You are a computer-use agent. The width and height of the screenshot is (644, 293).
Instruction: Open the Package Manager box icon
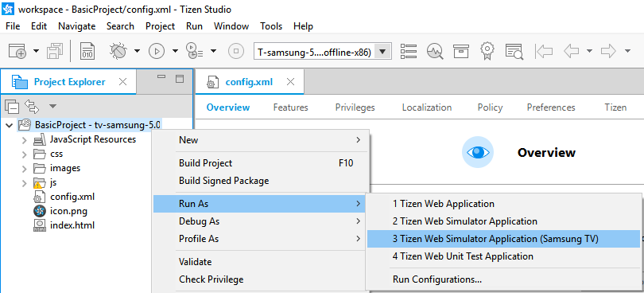461,51
